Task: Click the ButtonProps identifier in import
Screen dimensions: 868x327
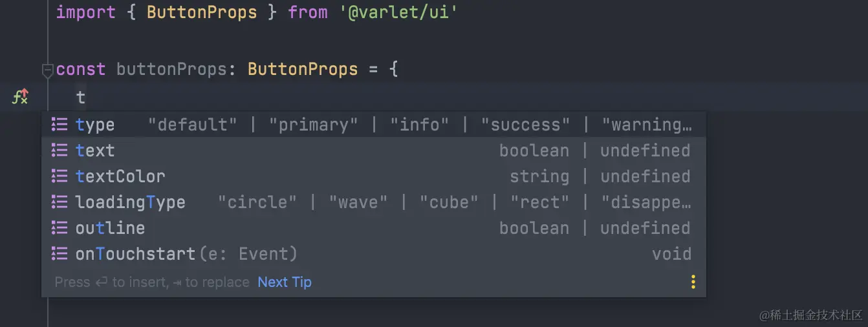Action: (202, 12)
